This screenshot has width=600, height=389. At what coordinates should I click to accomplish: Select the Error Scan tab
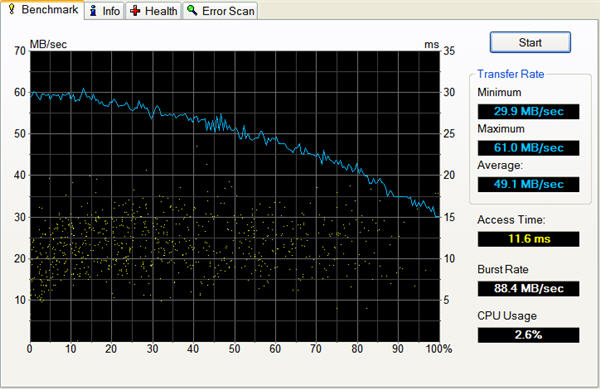coord(220,11)
